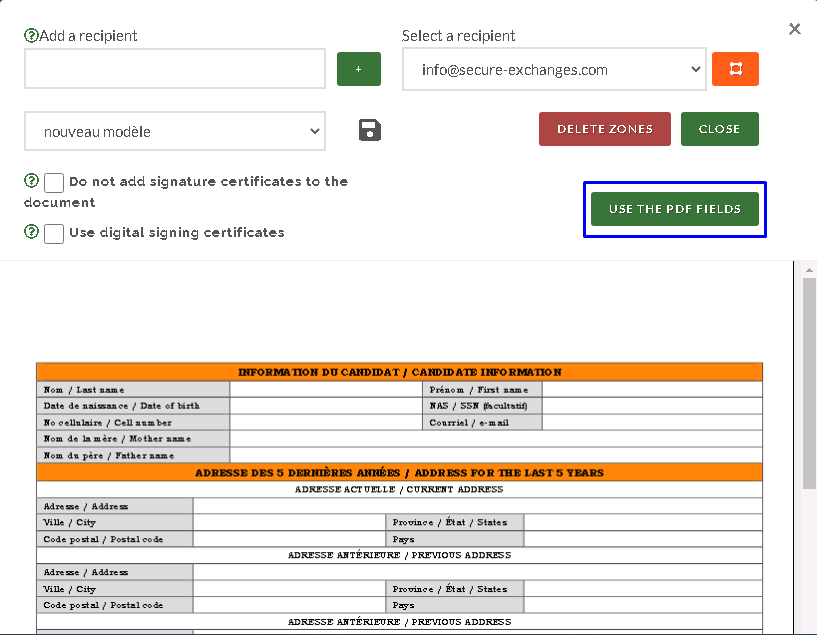Click the Add a recipient input field
Screen dimensions: 817x635
(175, 69)
